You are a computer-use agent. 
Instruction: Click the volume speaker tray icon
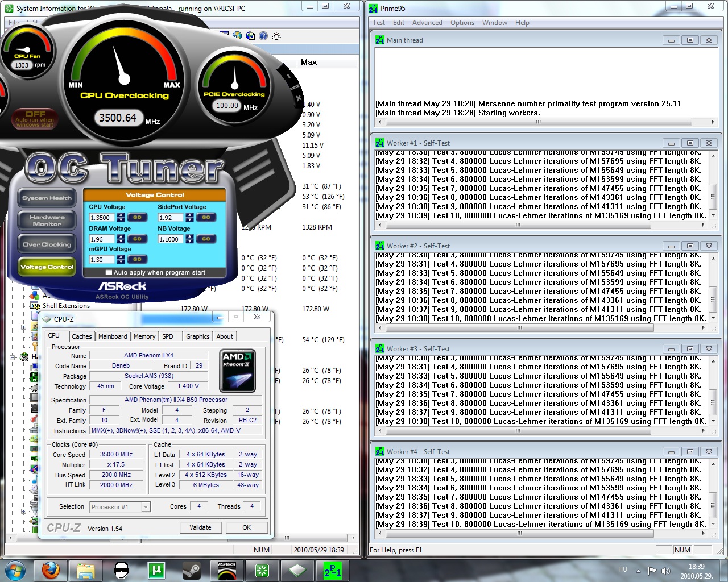click(666, 571)
